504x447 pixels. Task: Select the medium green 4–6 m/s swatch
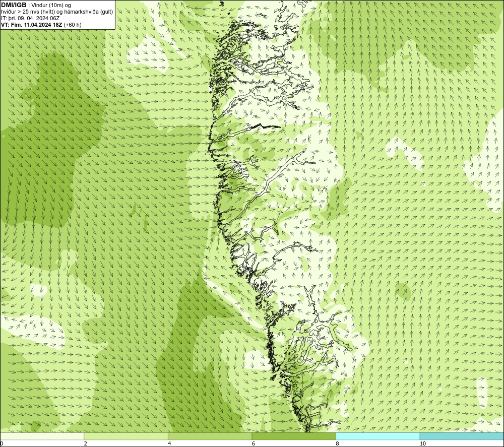point(210,436)
